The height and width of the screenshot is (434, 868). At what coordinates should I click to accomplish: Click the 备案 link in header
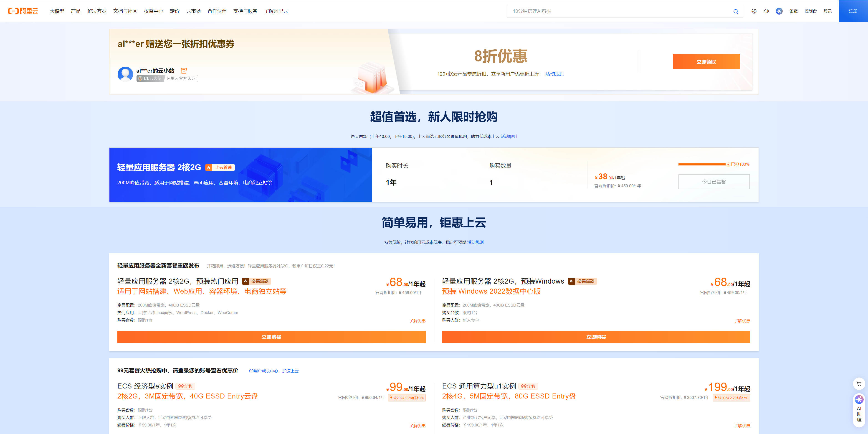click(794, 11)
